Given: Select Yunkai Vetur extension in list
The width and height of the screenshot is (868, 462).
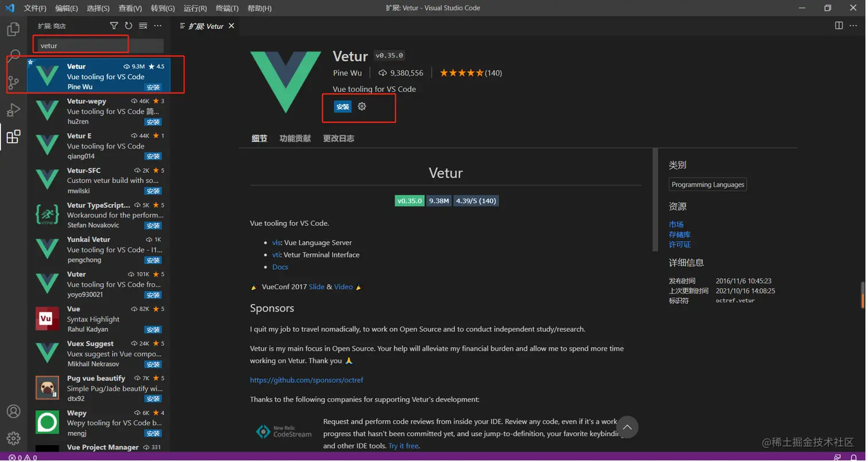Looking at the screenshot, I should tap(99, 249).
